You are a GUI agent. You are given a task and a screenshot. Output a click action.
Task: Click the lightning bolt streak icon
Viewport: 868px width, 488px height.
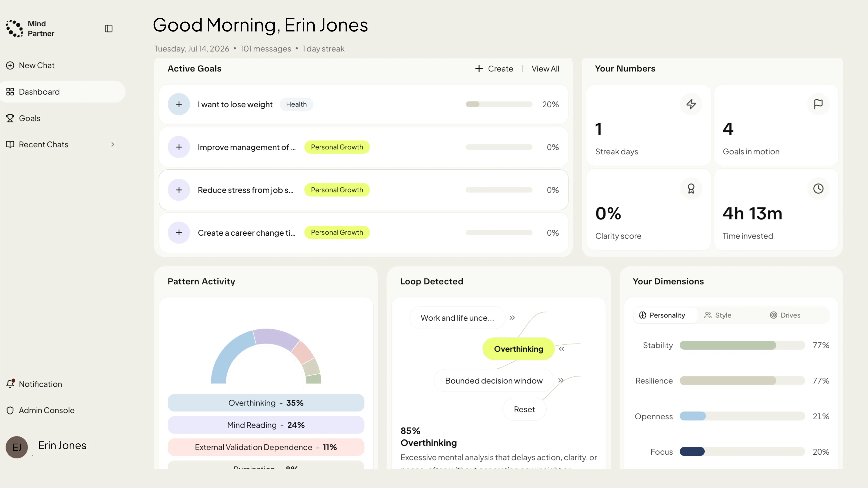(691, 104)
